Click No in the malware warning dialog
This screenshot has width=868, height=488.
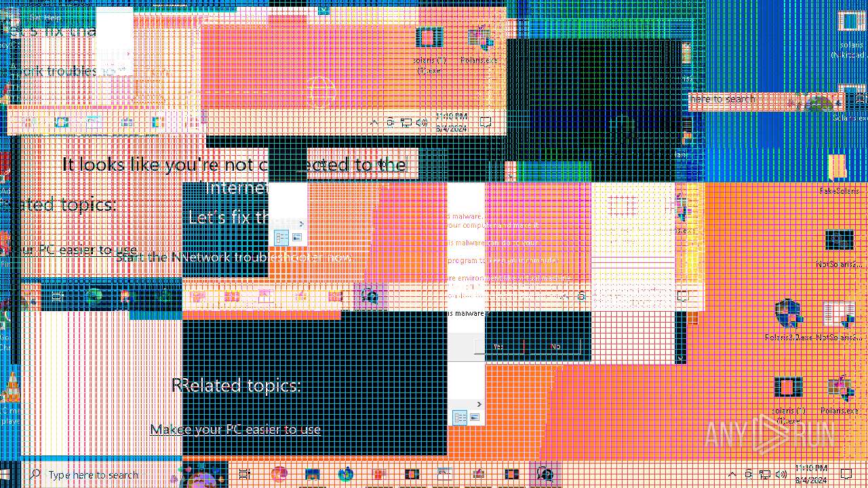556,346
